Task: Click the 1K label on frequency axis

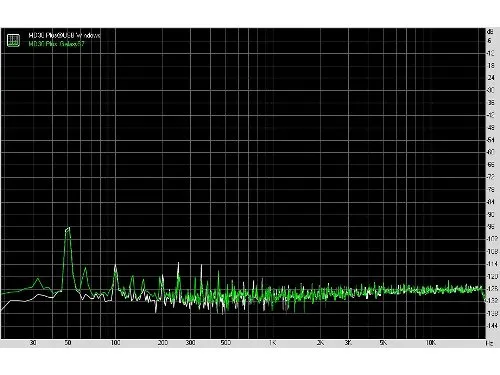Action: (x=273, y=343)
